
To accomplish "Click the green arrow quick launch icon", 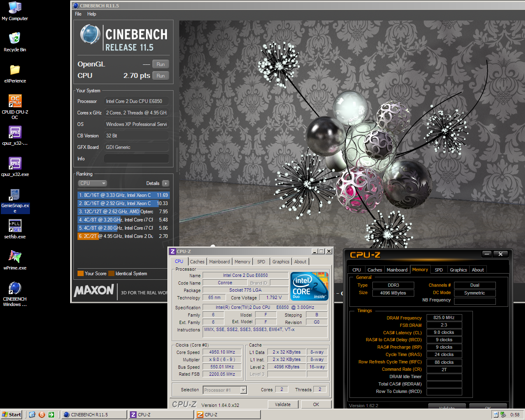I will tap(51, 415).
